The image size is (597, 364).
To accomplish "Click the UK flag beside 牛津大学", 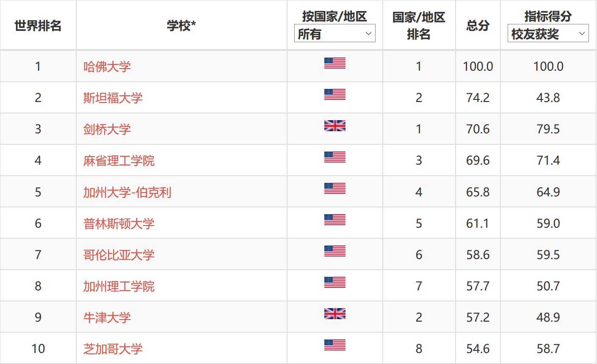I will (x=334, y=314).
